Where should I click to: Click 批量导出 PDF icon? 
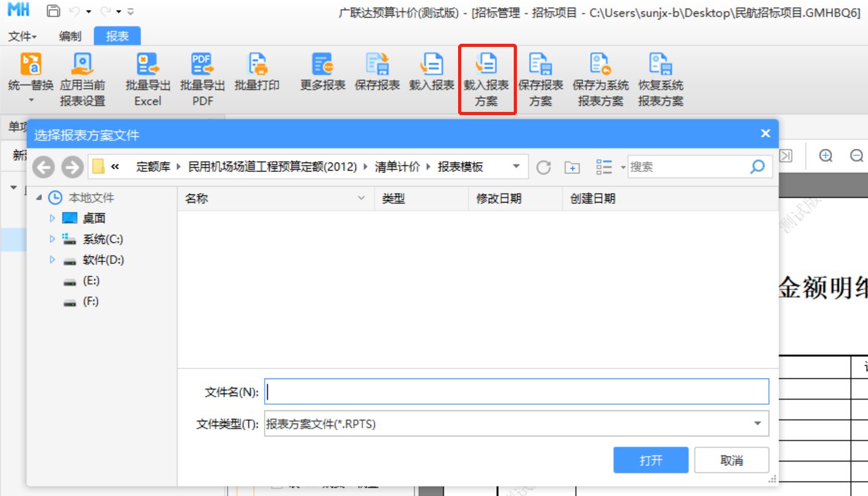[x=202, y=64]
